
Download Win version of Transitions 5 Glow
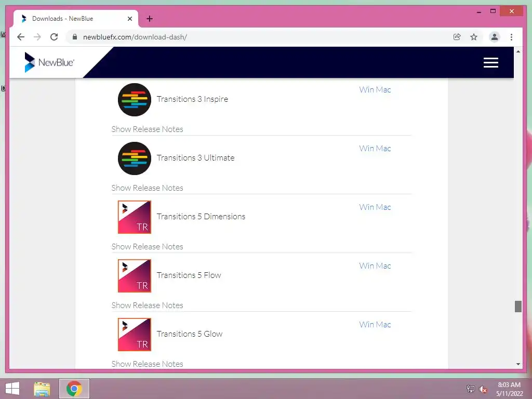point(366,324)
